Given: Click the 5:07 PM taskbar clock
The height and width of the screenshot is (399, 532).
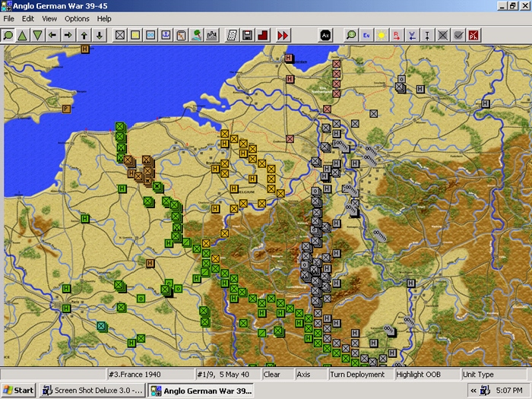Looking at the screenshot, I should pyautogui.click(x=509, y=391).
